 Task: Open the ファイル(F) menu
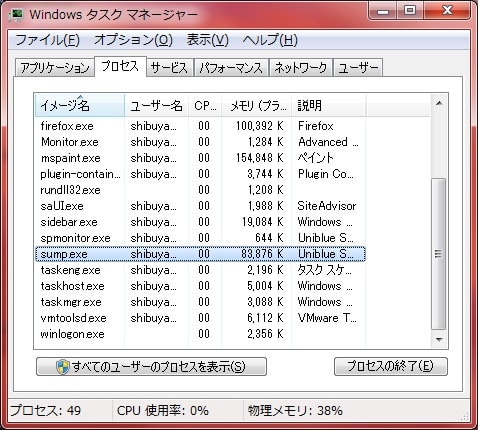(x=47, y=40)
